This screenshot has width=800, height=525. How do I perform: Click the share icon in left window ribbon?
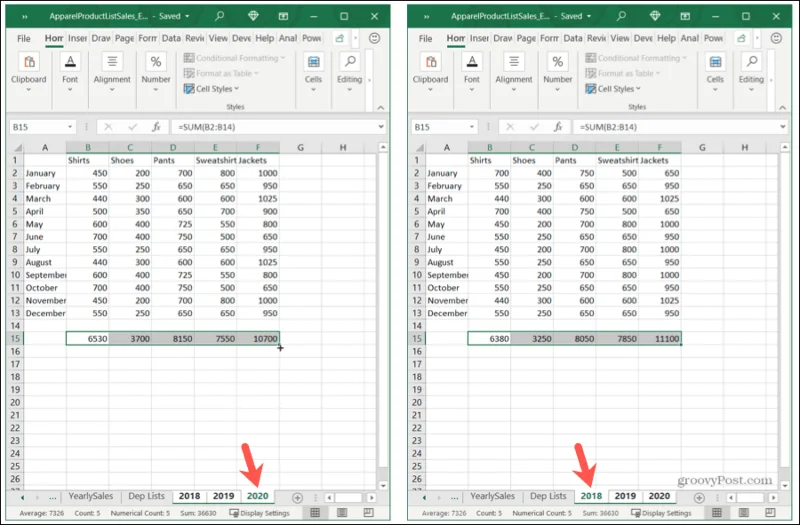click(340, 38)
